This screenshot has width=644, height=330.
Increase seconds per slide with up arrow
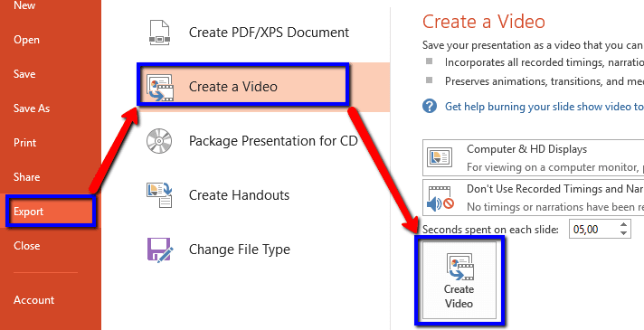tap(624, 224)
